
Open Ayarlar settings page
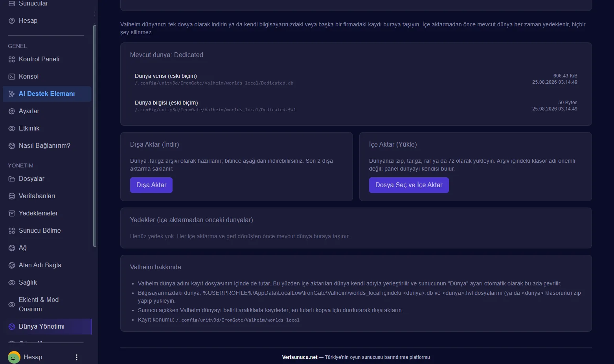click(x=47, y=111)
